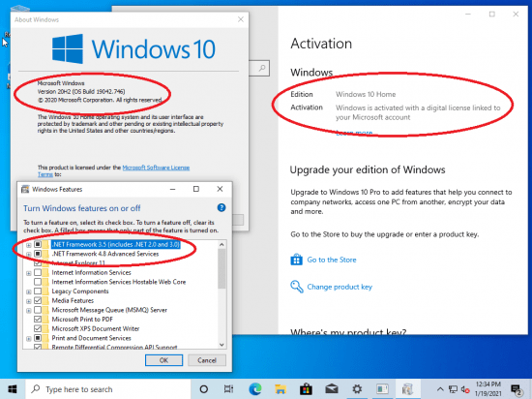The image size is (532, 399).
Task: Open File Explorer from the taskbar
Action: tap(281, 389)
